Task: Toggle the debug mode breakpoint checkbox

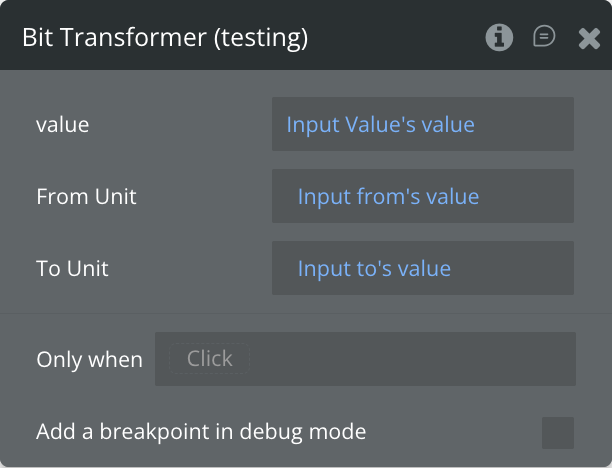Action: pyautogui.click(x=558, y=433)
